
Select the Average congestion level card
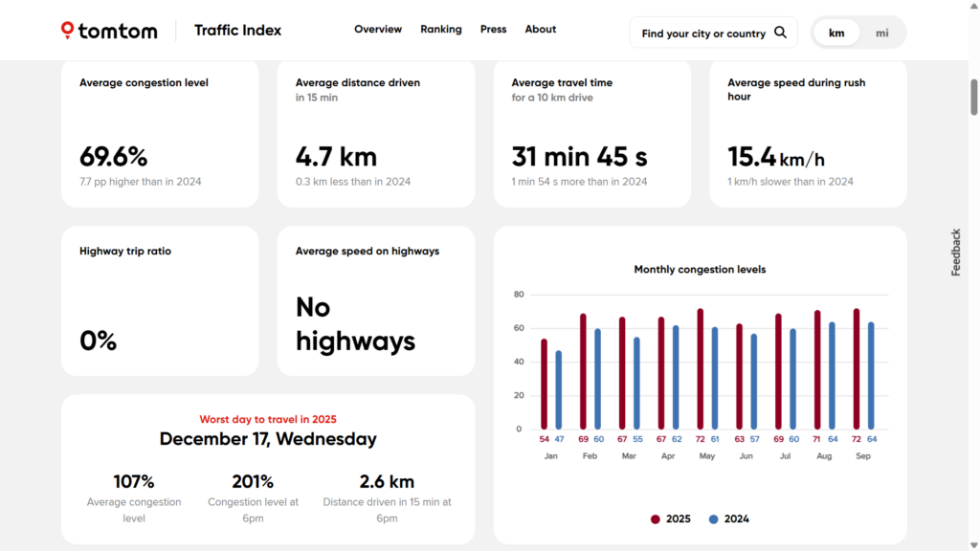160,134
